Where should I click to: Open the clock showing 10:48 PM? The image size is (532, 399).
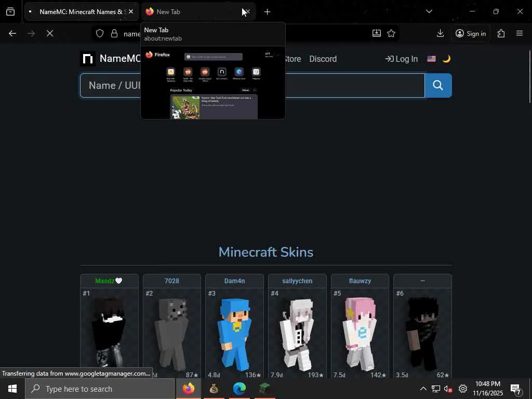pos(488,389)
